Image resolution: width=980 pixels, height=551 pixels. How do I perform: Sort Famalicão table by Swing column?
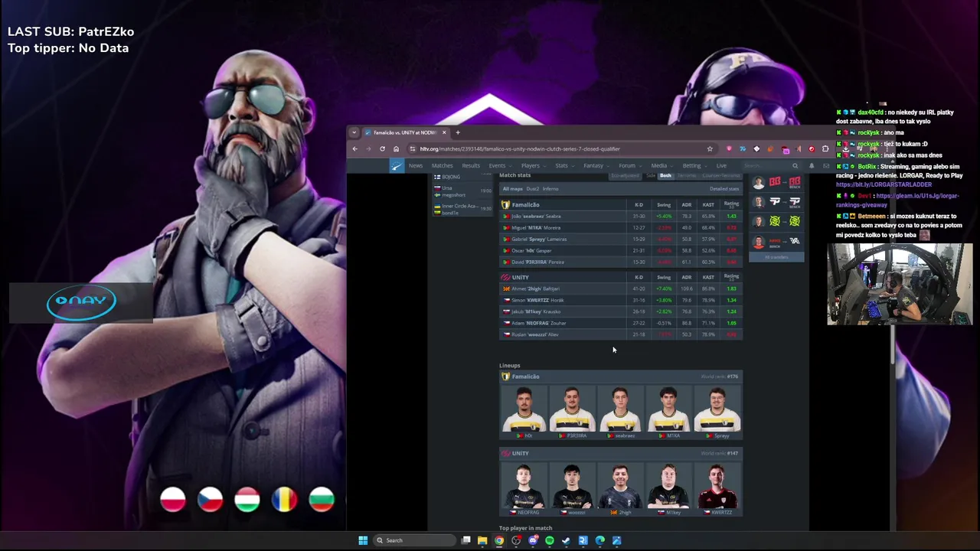click(664, 205)
